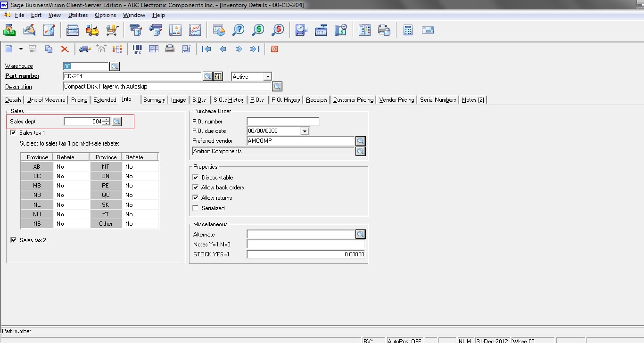This screenshot has height=343, width=644.
Task: Switch to the Pricing tab
Action: [79, 100]
